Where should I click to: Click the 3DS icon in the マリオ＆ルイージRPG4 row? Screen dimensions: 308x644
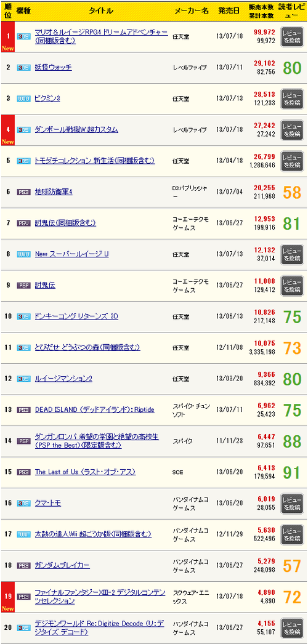(23, 36)
